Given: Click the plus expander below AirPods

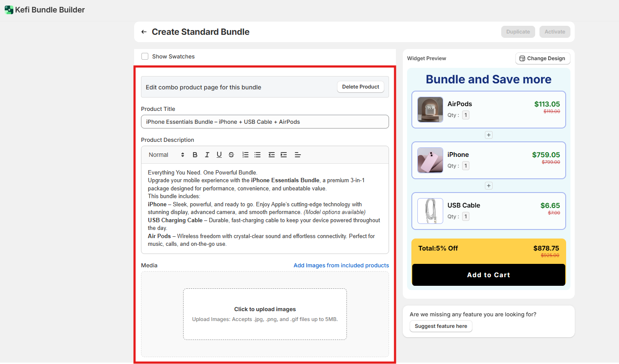Looking at the screenshot, I should (x=489, y=135).
